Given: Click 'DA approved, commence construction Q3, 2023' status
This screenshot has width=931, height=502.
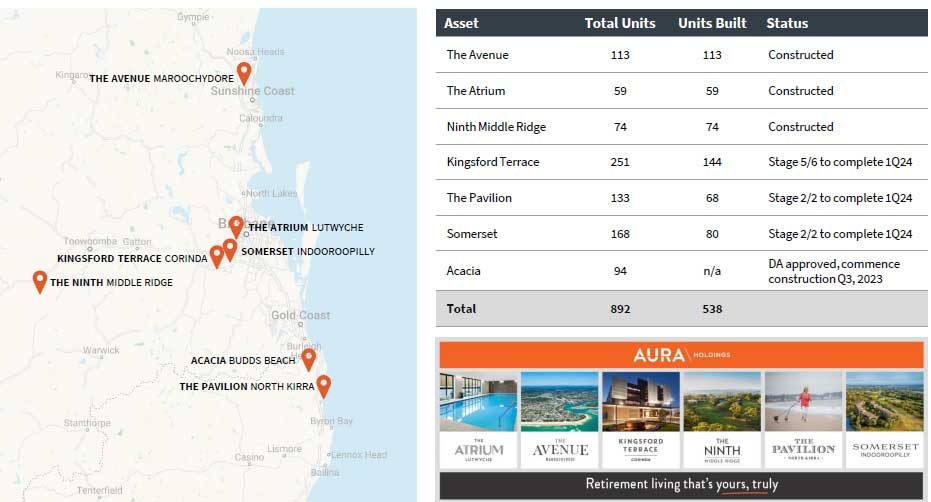Looking at the screenshot, I should pyautogui.click(x=834, y=271).
